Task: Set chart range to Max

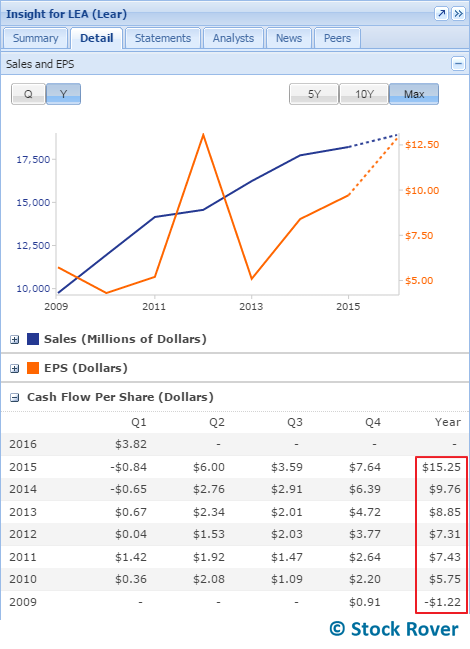Action: 414,94
